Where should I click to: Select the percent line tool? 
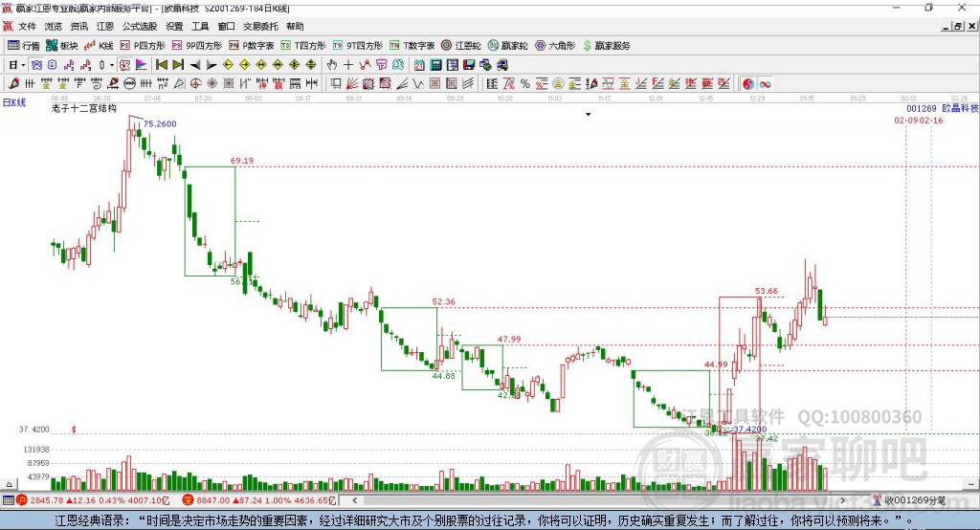pyautogui.click(x=525, y=84)
